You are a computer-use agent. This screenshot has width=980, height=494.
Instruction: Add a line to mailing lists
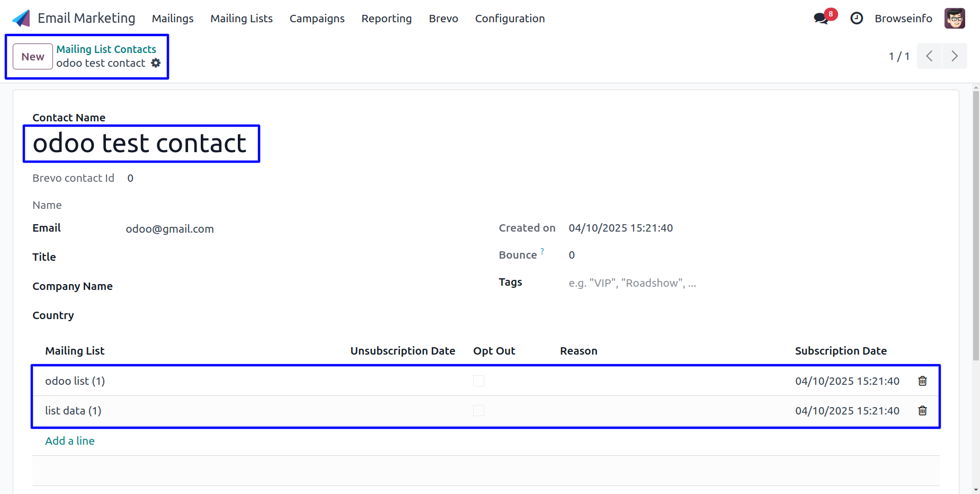pos(70,441)
